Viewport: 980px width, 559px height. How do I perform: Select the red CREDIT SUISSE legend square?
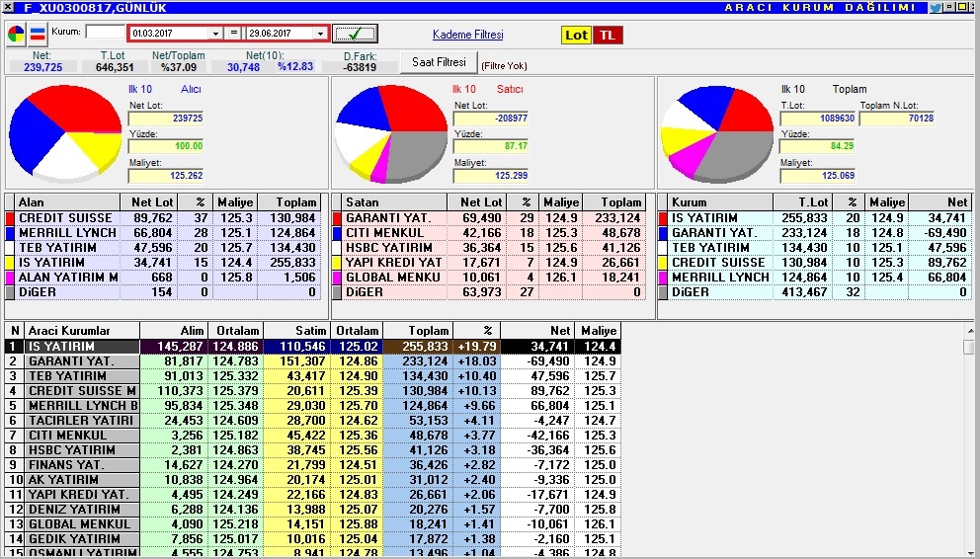coord(9,218)
